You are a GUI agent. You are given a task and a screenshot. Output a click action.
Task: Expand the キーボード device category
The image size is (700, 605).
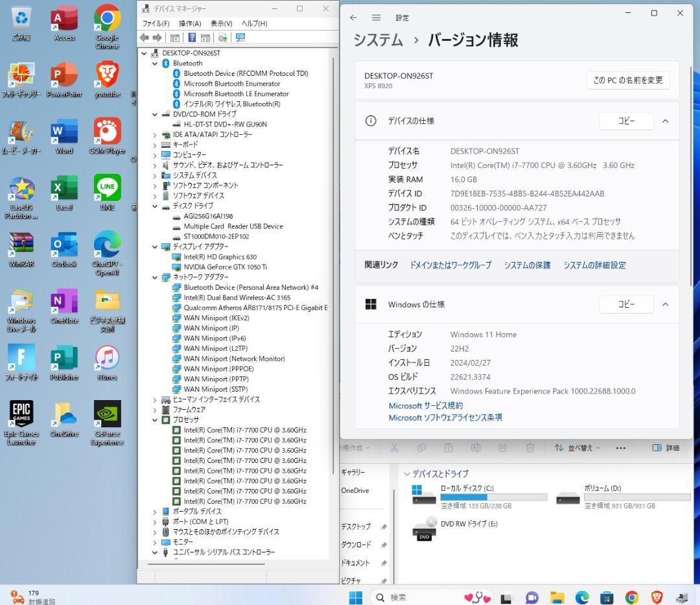155,145
